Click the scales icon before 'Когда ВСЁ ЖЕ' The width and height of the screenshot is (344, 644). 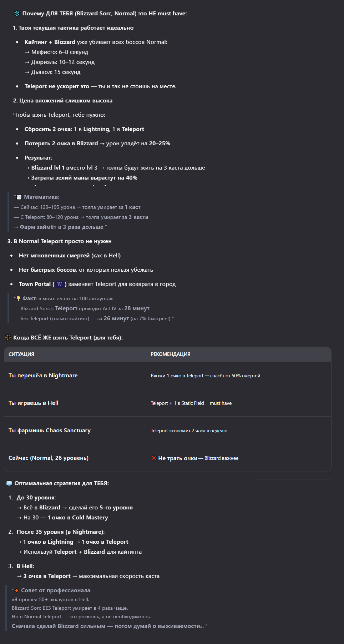point(8,337)
